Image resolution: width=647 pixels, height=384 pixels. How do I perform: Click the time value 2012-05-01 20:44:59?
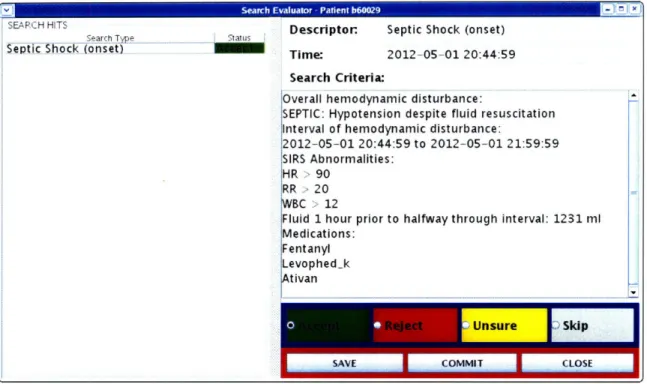coord(451,54)
